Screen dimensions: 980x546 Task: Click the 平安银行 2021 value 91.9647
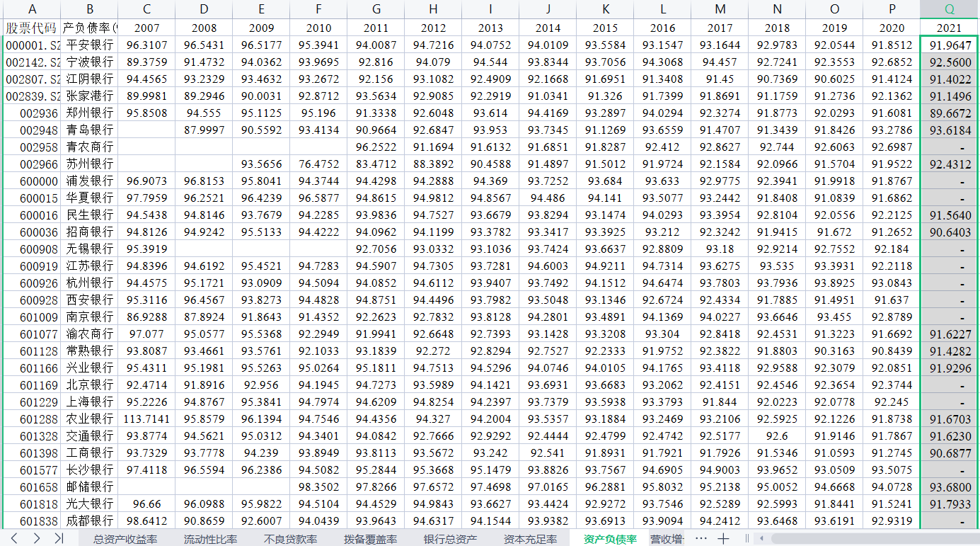tap(949, 45)
